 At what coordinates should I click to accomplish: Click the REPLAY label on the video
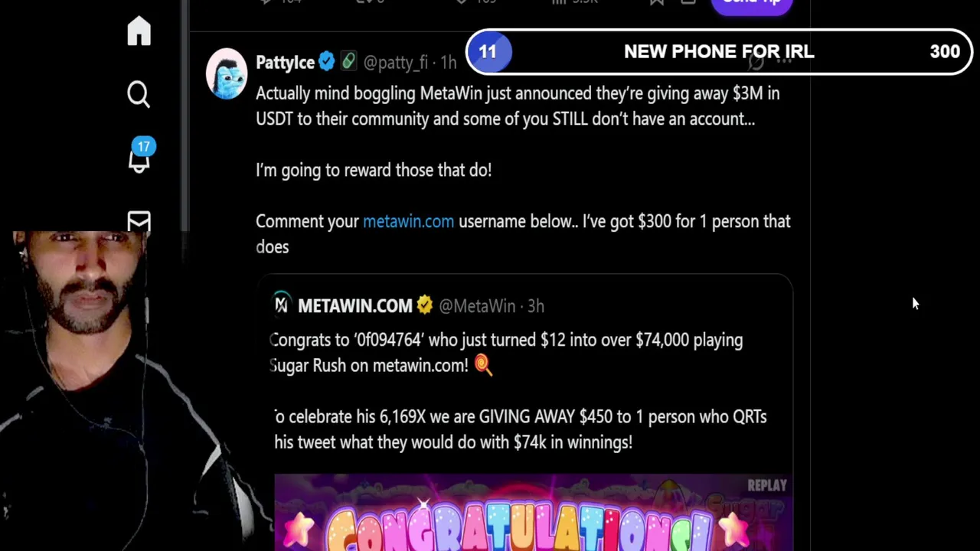coord(766,485)
